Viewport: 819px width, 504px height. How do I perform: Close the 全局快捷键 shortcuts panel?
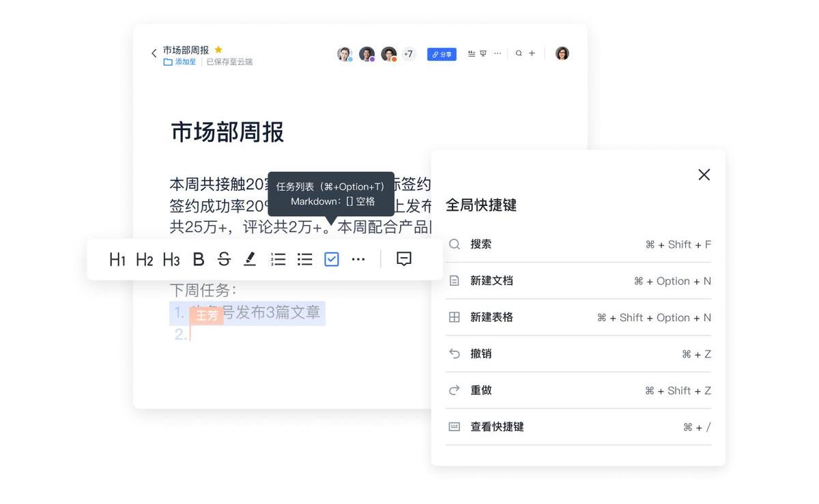[704, 175]
